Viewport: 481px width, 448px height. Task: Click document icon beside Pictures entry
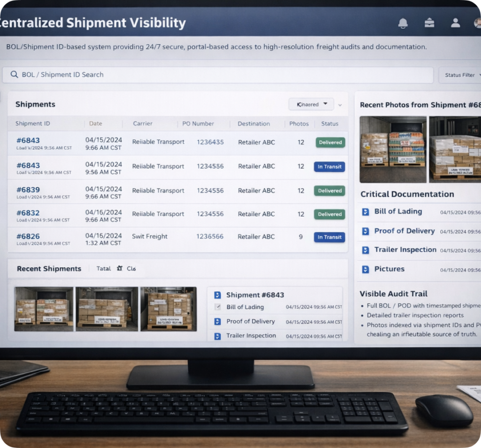click(365, 270)
